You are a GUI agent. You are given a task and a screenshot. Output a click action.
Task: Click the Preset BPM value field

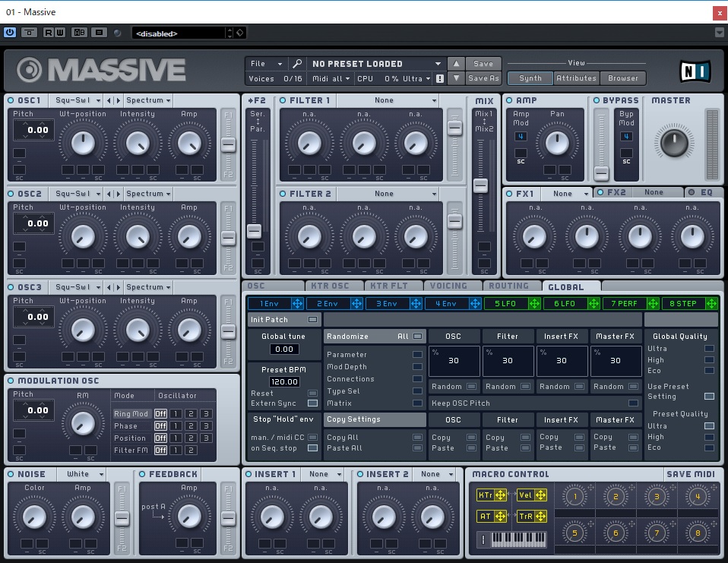(x=284, y=381)
